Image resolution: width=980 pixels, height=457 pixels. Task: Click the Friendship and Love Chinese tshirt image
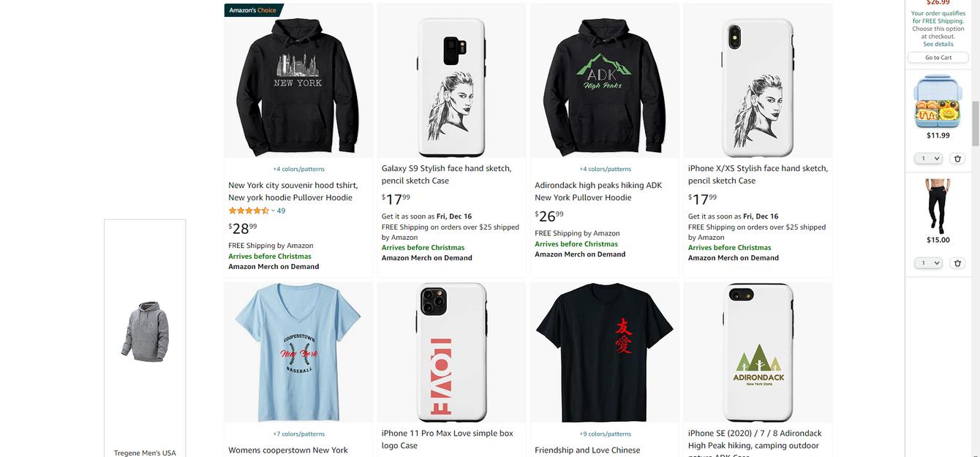click(604, 352)
